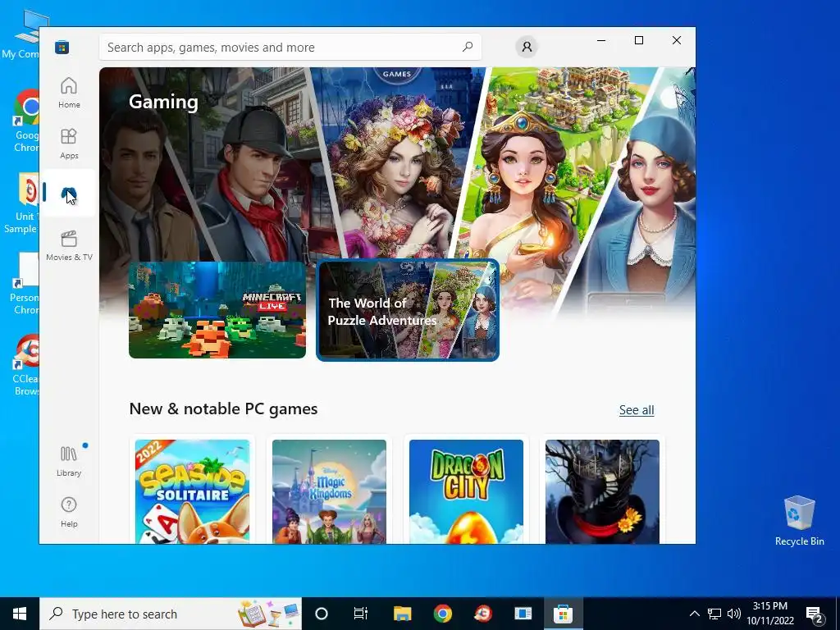
Task: Open the user account profile icon
Action: pyautogui.click(x=527, y=47)
